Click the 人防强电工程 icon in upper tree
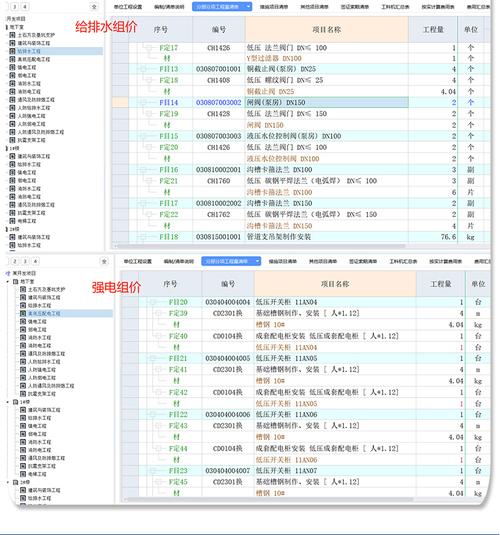Image resolution: width=500 pixels, height=535 pixels. pos(12,116)
